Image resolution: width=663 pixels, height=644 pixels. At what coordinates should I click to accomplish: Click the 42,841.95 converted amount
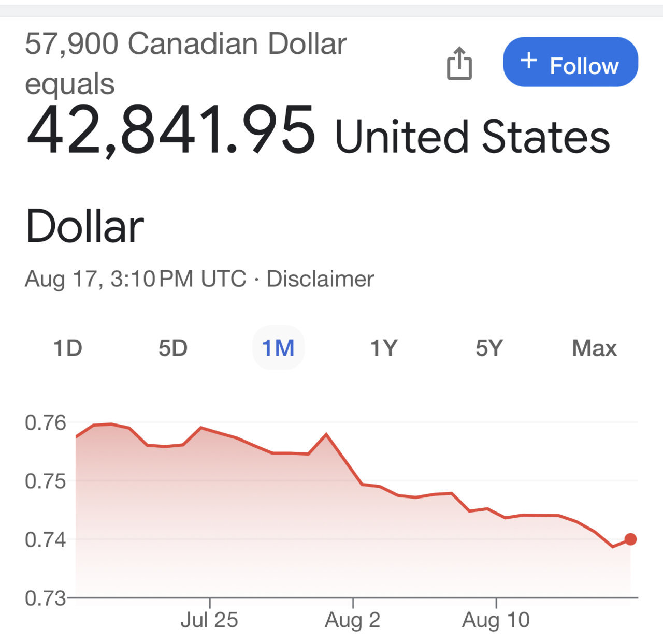click(x=171, y=129)
